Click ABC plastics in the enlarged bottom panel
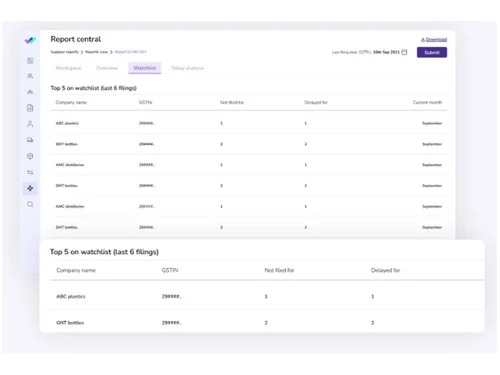This screenshot has height=375, width=500. 71,296
